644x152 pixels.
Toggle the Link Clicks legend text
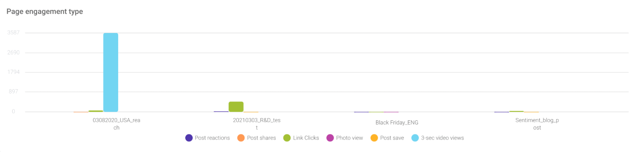(x=306, y=138)
